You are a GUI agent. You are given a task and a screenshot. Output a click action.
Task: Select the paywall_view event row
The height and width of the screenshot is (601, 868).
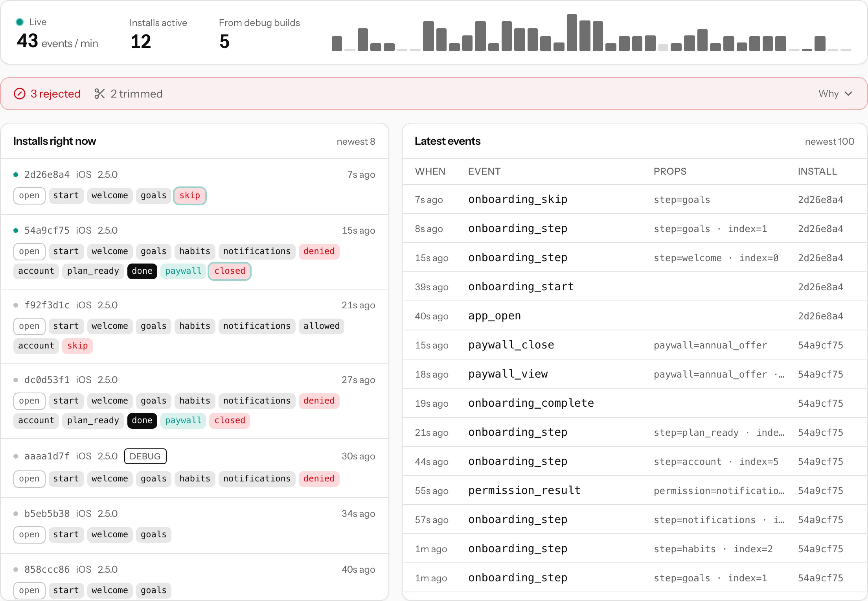634,374
